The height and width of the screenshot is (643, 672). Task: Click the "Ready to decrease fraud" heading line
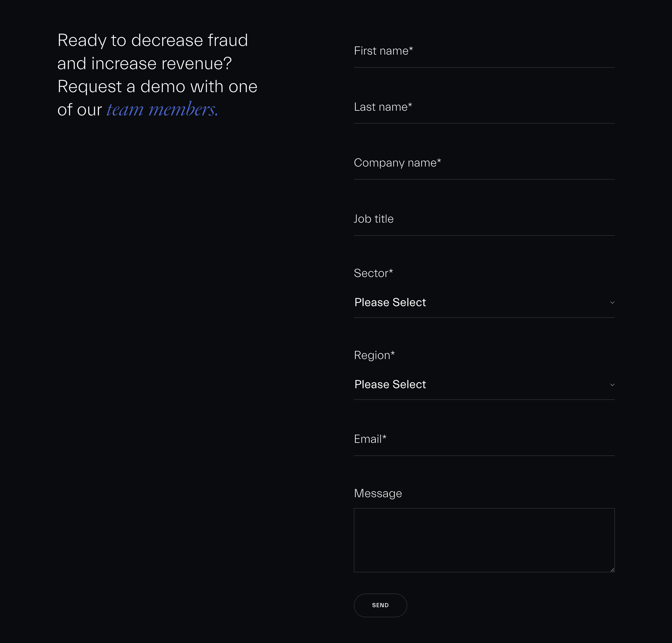153,41
